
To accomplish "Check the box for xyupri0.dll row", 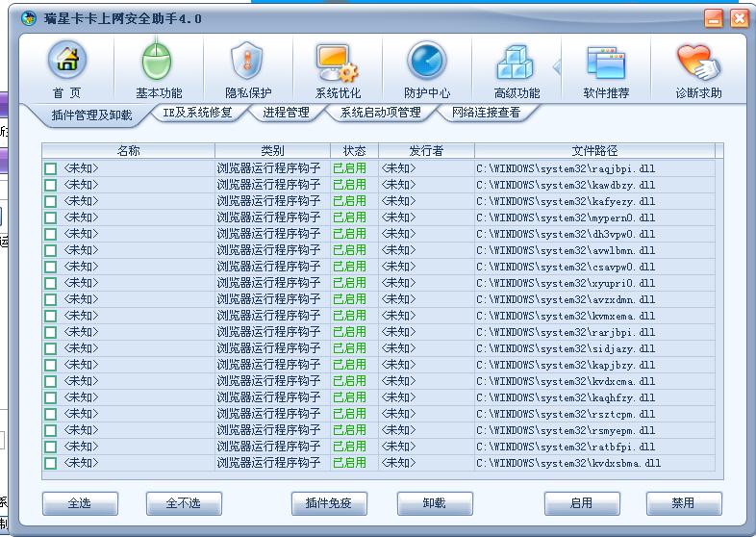I will pyautogui.click(x=50, y=283).
